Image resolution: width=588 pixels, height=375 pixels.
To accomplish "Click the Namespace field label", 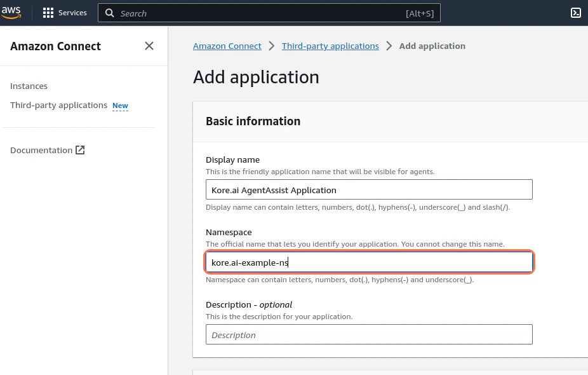I will click(229, 233).
